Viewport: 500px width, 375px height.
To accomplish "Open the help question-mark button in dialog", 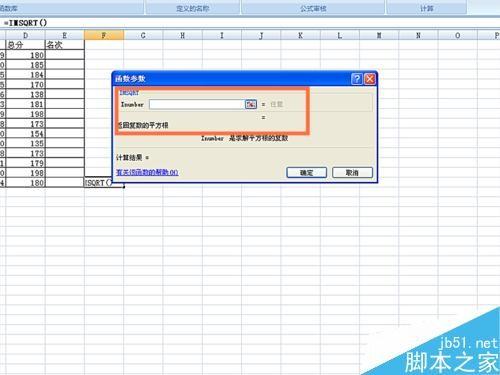I will (357, 79).
